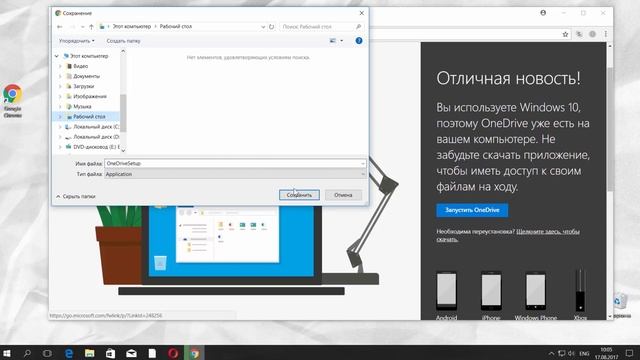Open Task View in the taskbar
Image resolution: width=640 pixels, height=360 pixels.
[x=47, y=353]
